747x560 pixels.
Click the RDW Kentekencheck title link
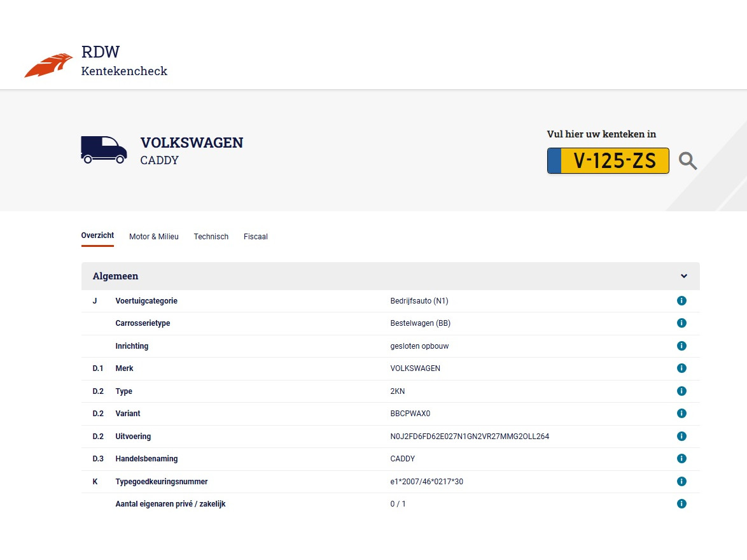tap(124, 61)
